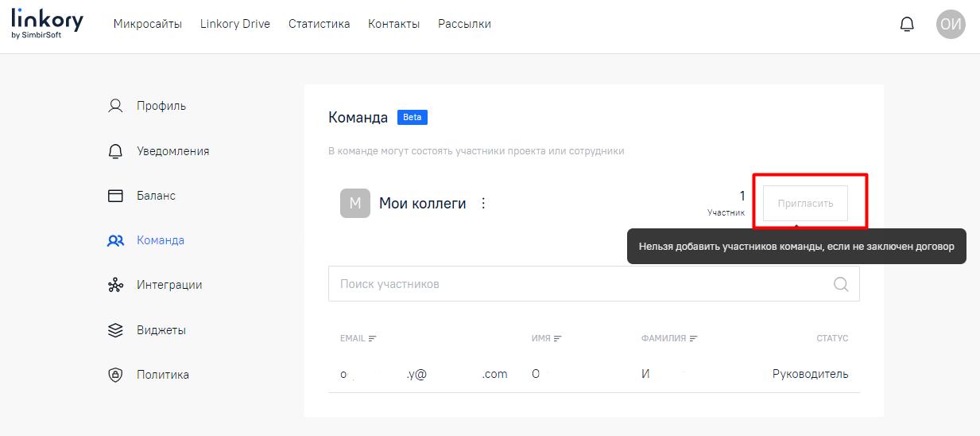Screen dimensions: 980x436
Task: Click the Beta badge
Action: [413, 117]
